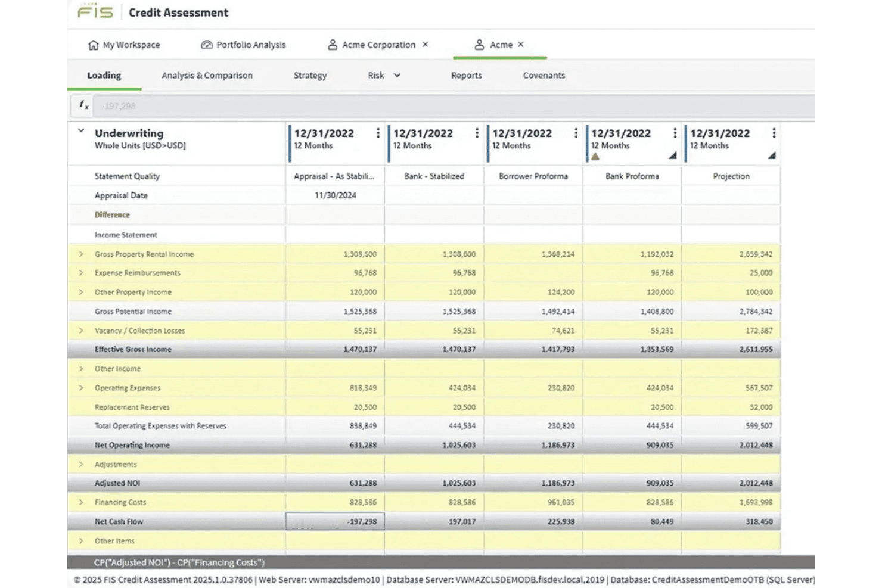Expand Other Income row
The height and width of the screenshot is (588, 882).
(x=81, y=369)
